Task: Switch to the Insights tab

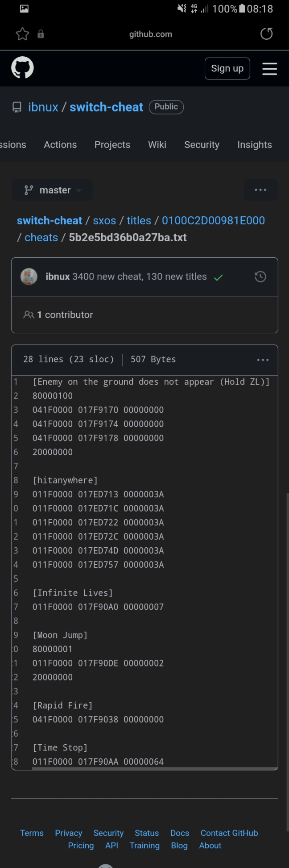Action: [x=255, y=145]
